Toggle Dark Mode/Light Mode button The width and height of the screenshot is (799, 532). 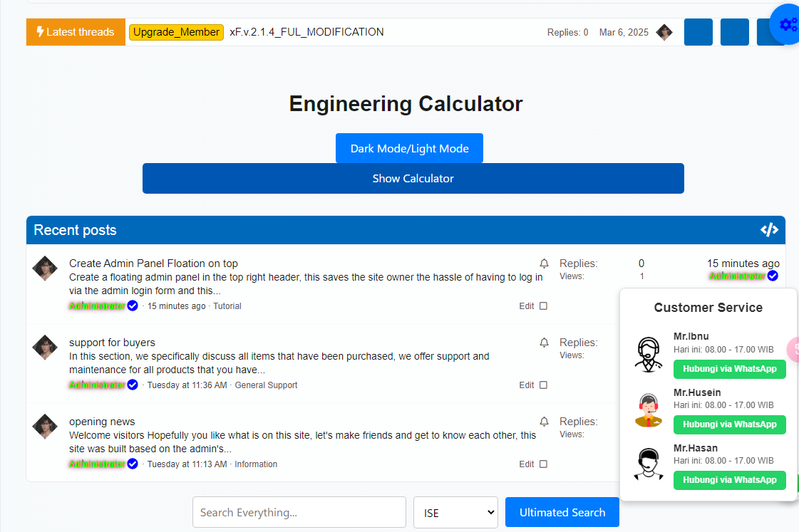(409, 148)
